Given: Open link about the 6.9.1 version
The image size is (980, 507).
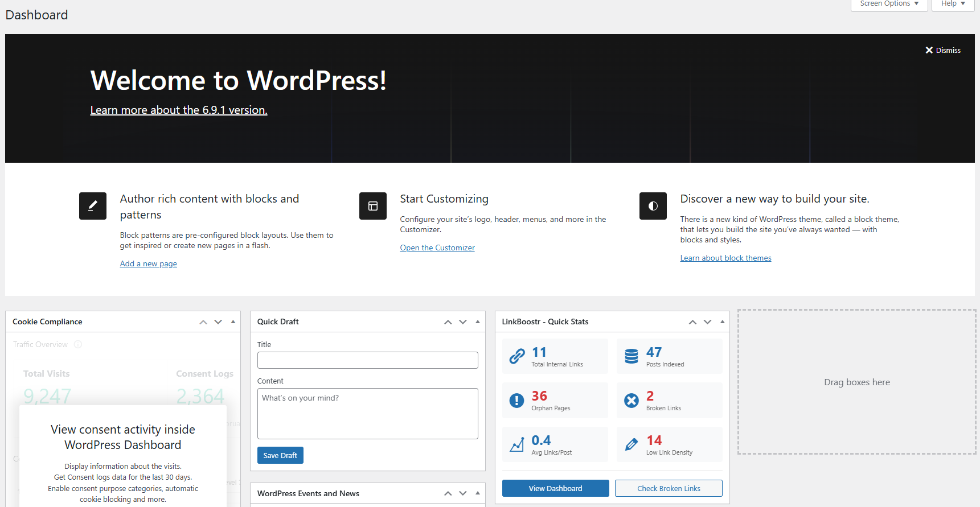Looking at the screenshot, I should tap(179, 110).
